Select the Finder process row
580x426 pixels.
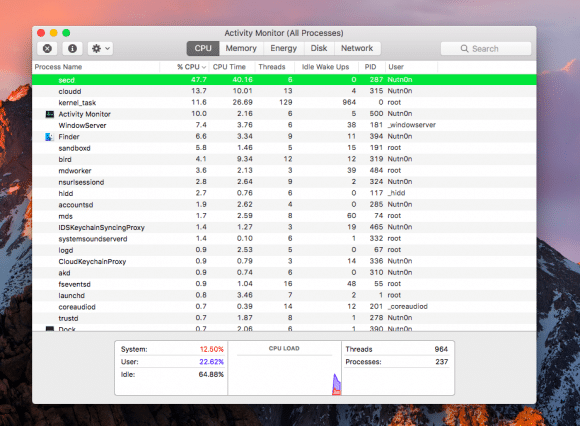[x=284, y=136]
